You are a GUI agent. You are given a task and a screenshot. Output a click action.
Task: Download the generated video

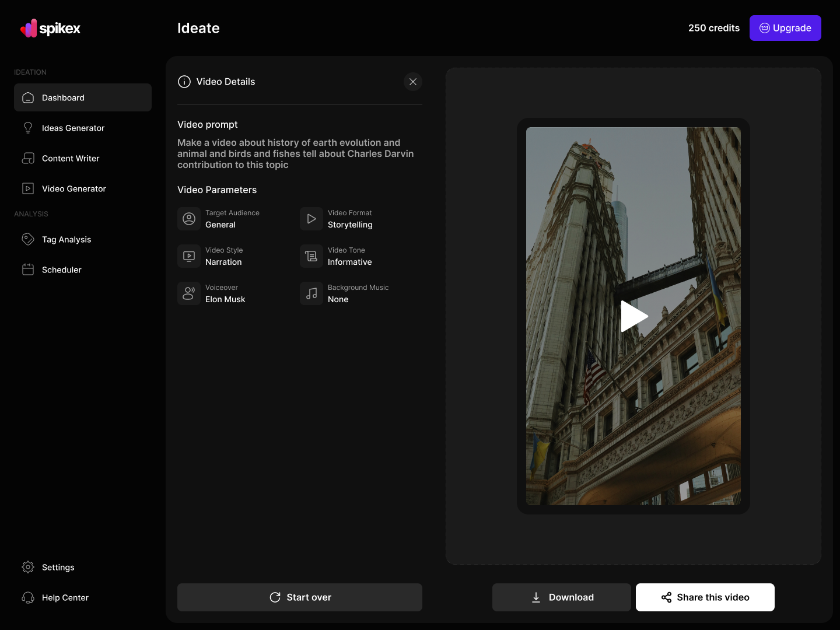562,597
